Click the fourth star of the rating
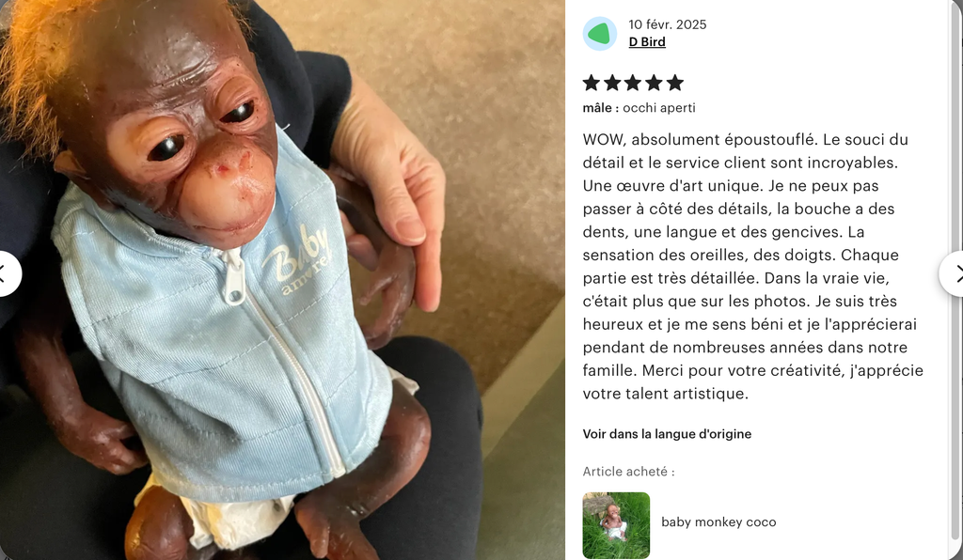The height and width of the screenshot is (560, 963). pos(655,83)
